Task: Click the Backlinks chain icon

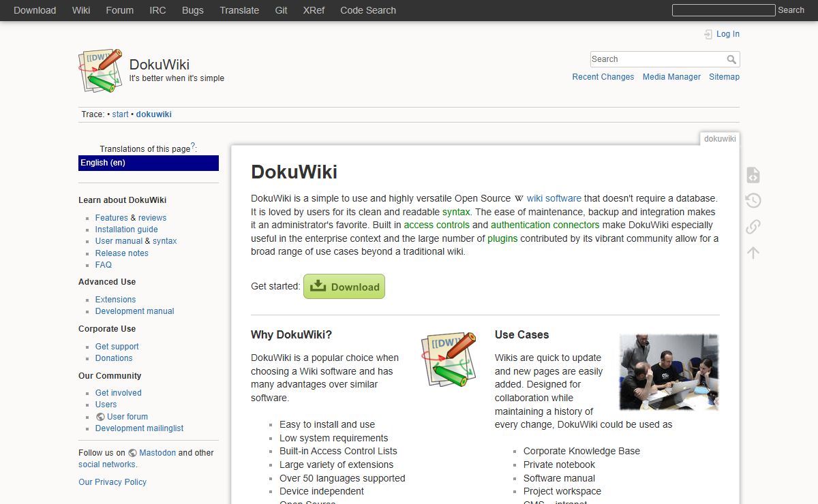Action: [753, 227]
